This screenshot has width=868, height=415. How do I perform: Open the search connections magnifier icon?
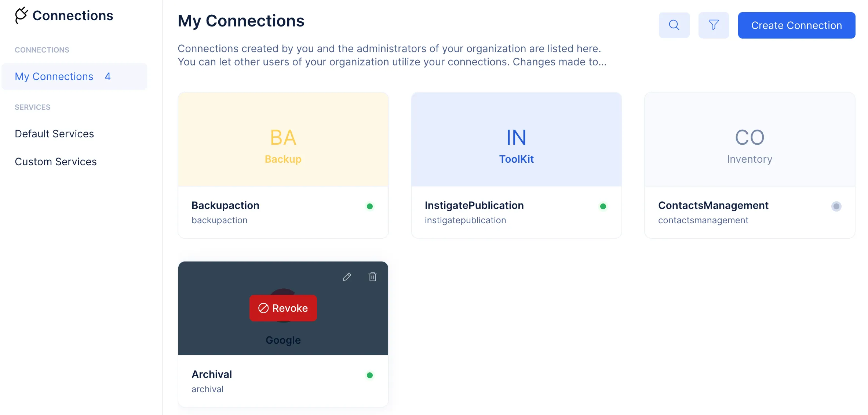[x=674, y=25]
